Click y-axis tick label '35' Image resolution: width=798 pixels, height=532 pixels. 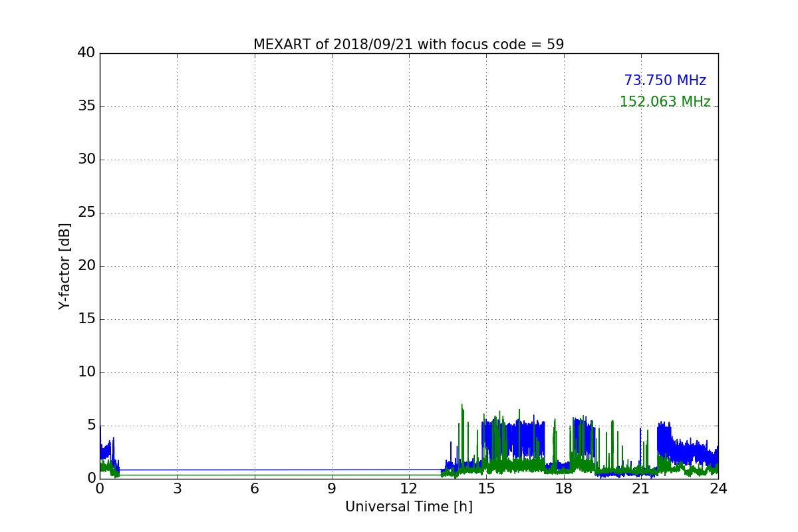tap(86, 106)
